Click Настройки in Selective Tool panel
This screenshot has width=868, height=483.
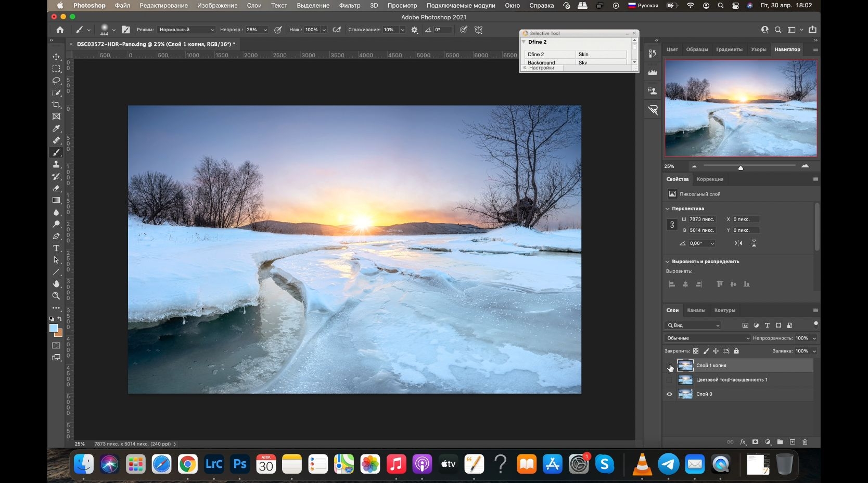coord(541,68)
